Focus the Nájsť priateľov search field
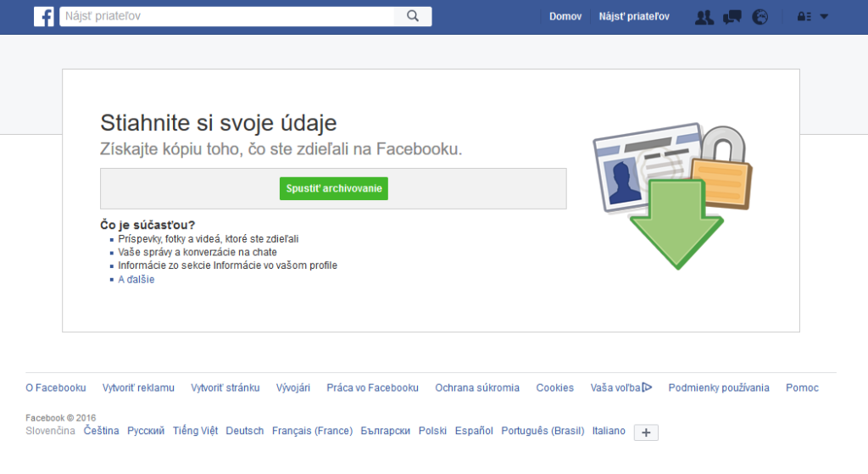The image size is (868, 474). 227,16
